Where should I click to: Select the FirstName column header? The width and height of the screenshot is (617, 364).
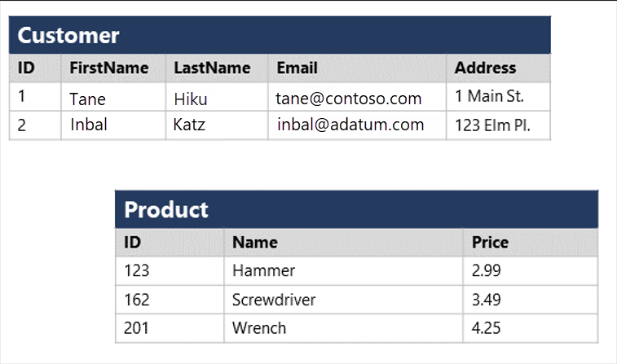[x=109, y=68]
